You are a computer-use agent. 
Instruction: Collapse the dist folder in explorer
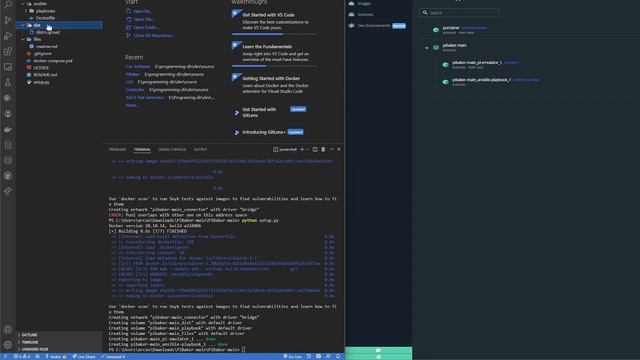23,25
